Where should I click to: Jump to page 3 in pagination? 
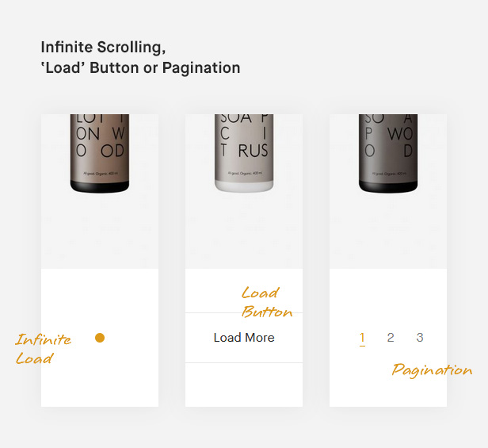420,338
